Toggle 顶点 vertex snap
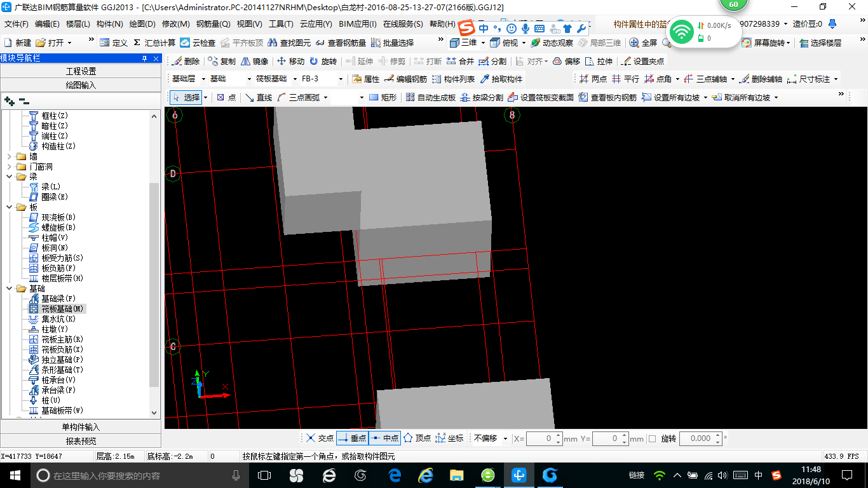Viewport: 868px width, 488px height. tap(417, 438)
